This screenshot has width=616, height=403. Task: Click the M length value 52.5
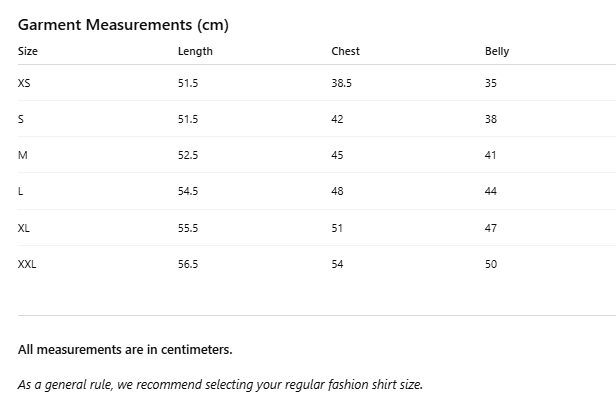[x=188, y=155]
